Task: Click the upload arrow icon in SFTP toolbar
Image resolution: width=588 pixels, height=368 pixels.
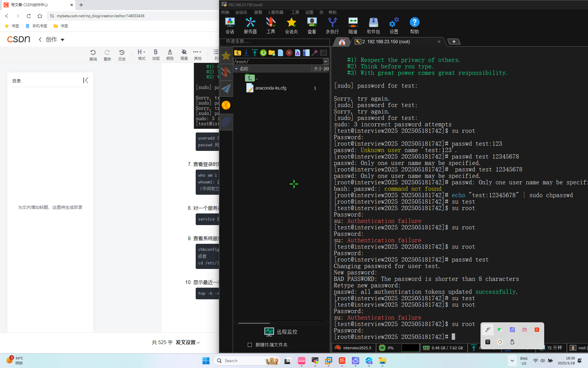Action: tap(254, 53)
